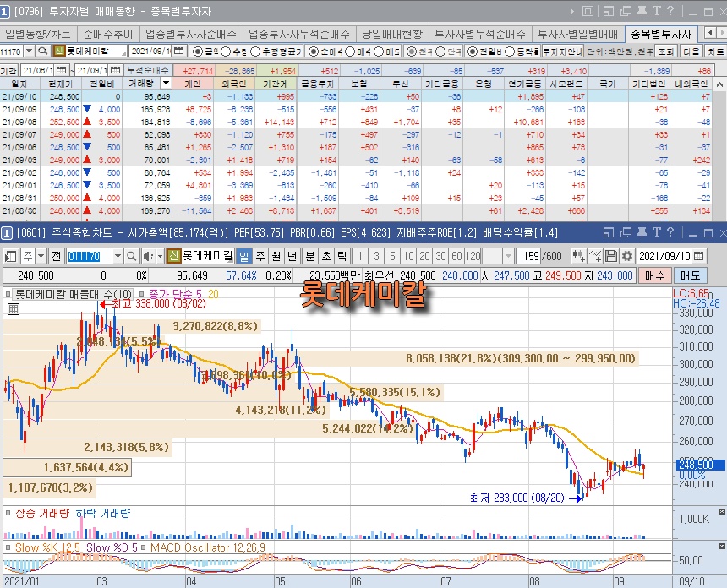Screen dimensions: 727x588
Task: Toggle the 롯데케미칼 매물대 indicator checkbox
Action: 8,294
